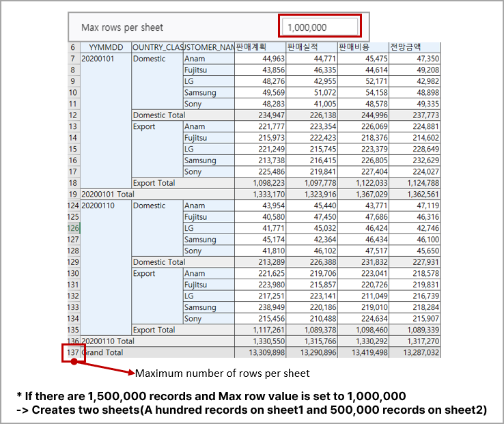Screen dimensions: 504x424
Task: Click value 1,117,261 in row 135
Action: point(260,330)
